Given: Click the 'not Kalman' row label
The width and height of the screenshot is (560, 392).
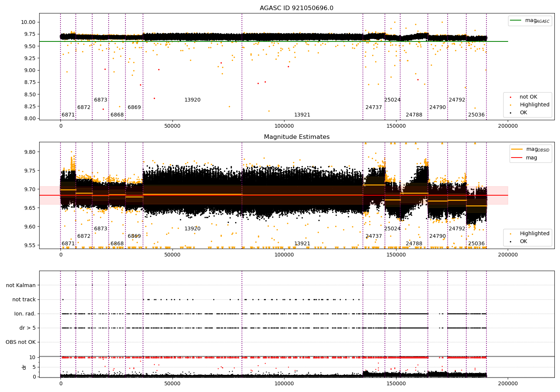Looking at the screenshot, I should (x=21, y=285).
